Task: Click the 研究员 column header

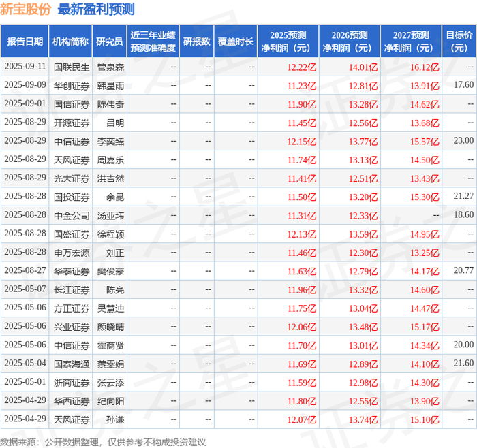Action: point(110,42)
